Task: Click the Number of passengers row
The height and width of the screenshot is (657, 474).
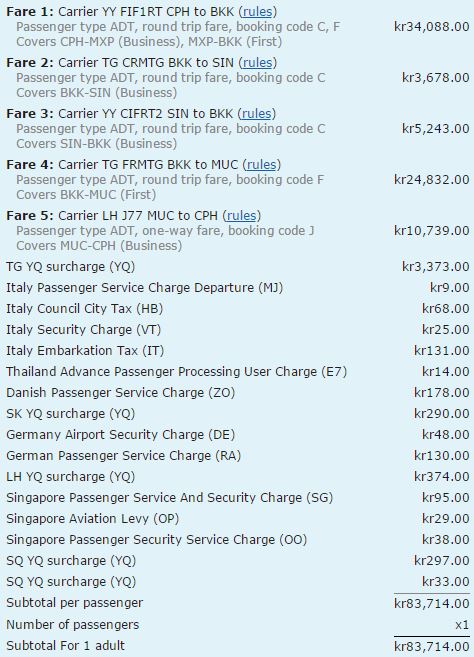Action: 238,625
